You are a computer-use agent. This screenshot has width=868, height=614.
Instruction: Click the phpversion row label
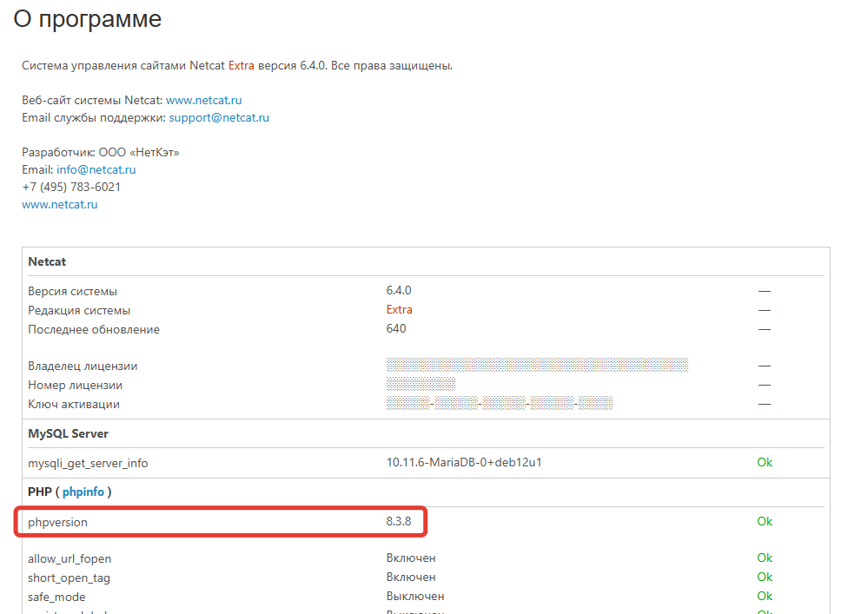pos(57,522)
